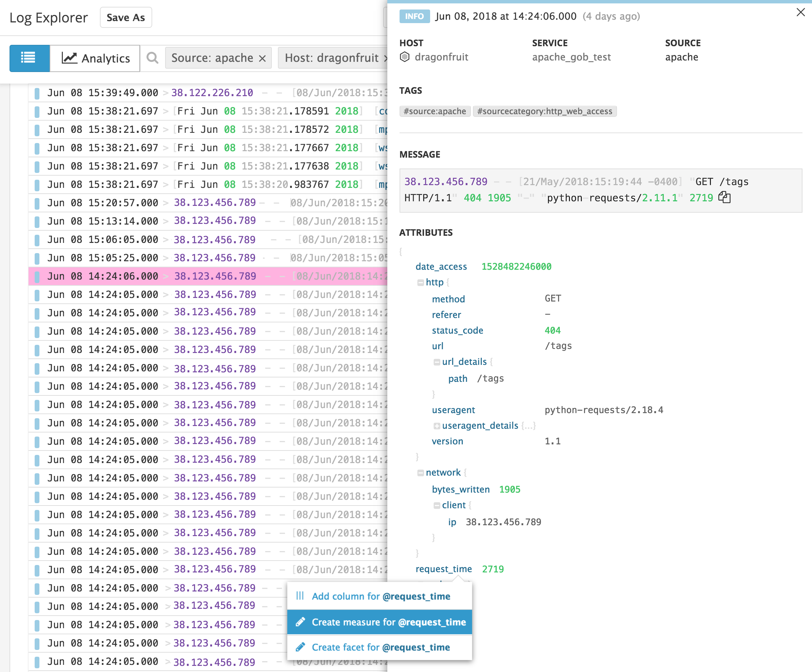
Task: Click the pencil icon beside Create facet
Action: [300, 647]
